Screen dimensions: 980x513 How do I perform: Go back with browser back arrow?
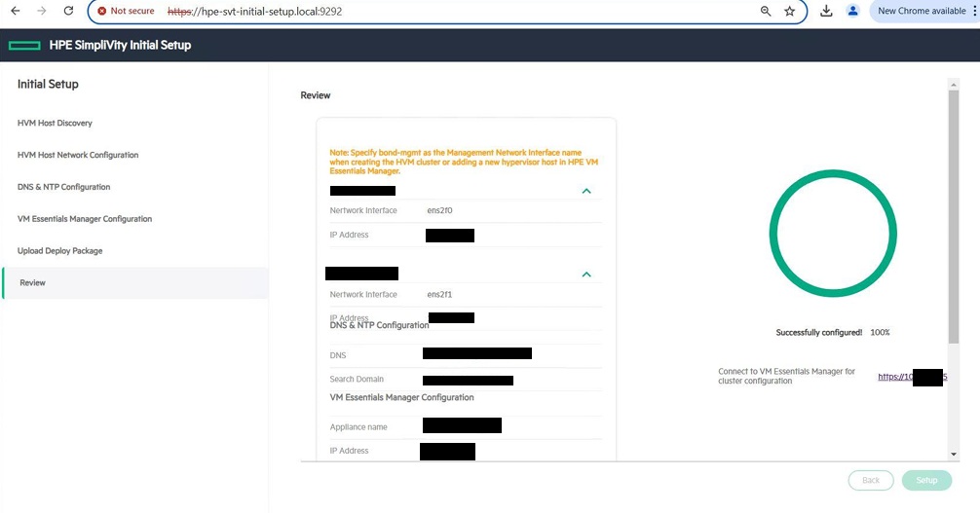(16, 11)
